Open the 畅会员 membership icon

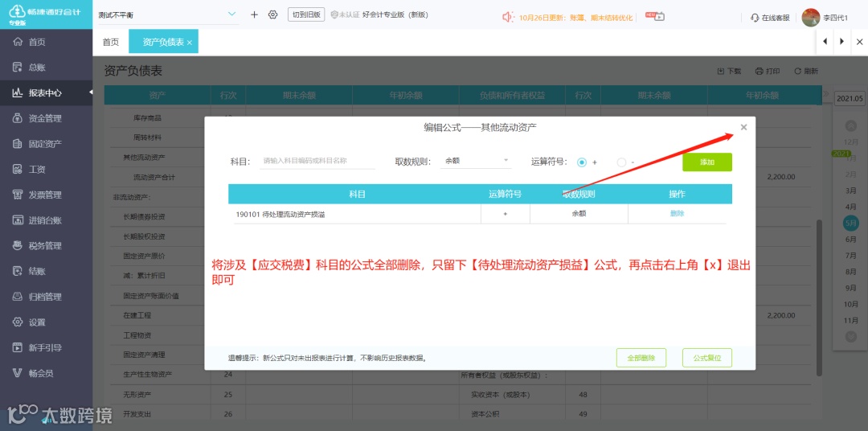18,373
